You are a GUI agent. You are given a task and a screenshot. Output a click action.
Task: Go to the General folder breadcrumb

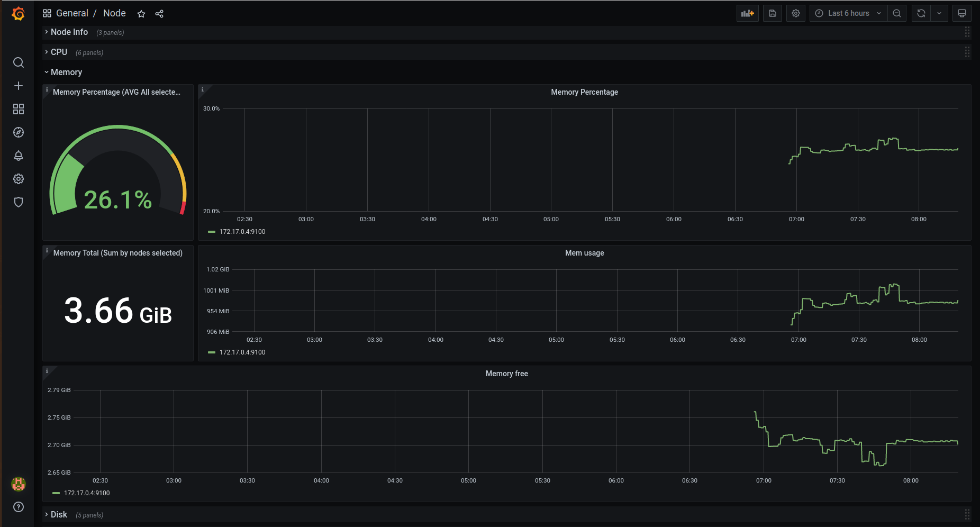tap(72, 13)
